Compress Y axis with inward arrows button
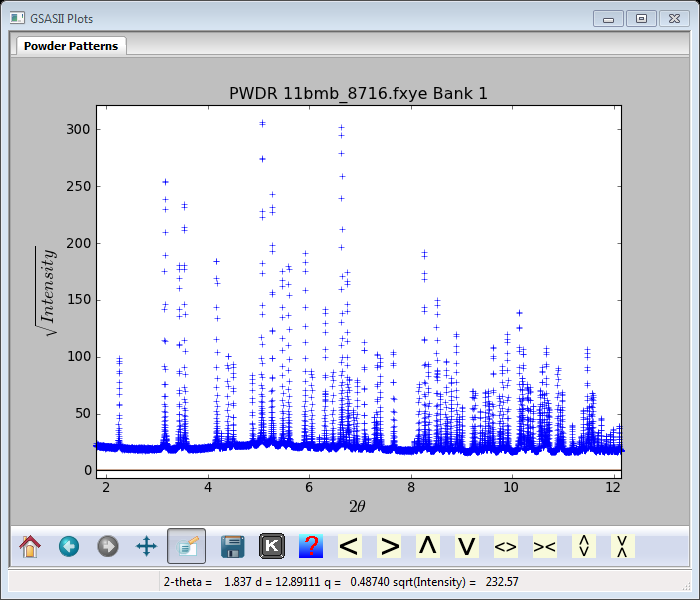The width and height of the screenshot is (700, 600). [622, 546]
